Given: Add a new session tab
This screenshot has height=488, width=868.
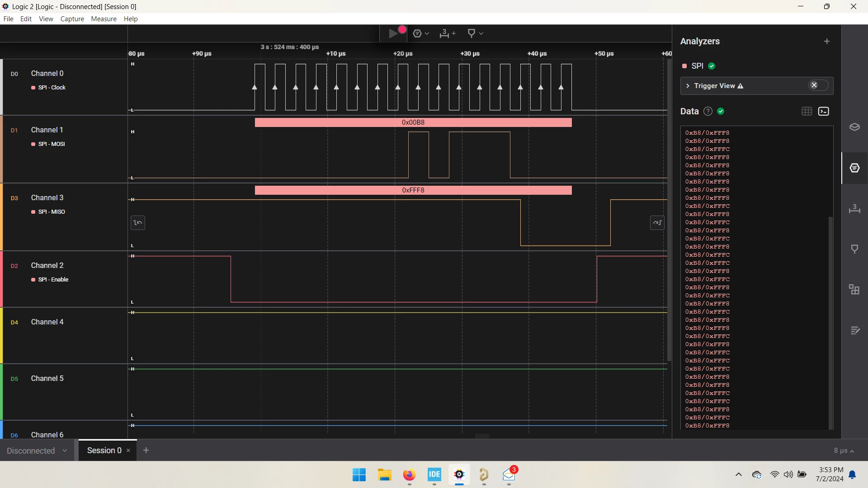Looking at the screenshot, I should pos(146,450).
